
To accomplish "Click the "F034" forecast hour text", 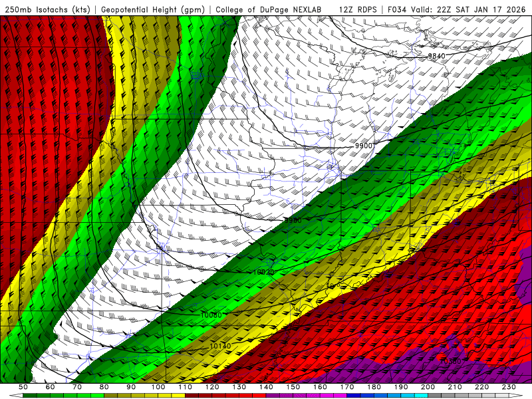I will [x=397, y=9].
